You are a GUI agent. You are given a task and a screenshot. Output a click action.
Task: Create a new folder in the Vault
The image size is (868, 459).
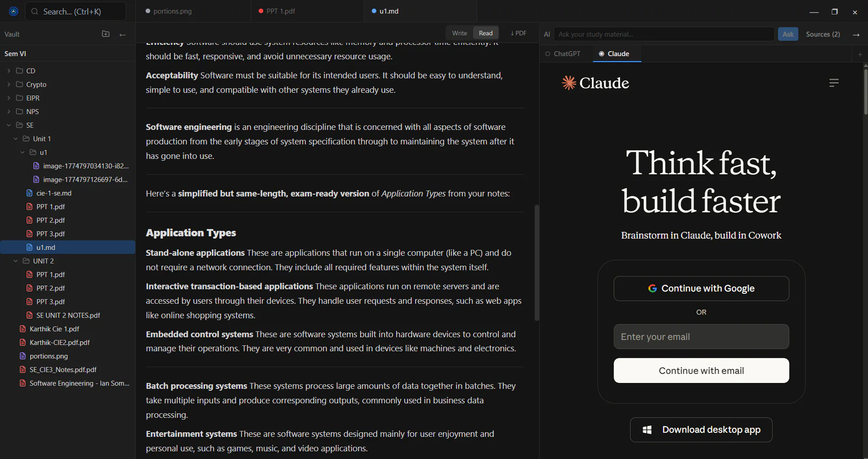[x=106, y=34]
